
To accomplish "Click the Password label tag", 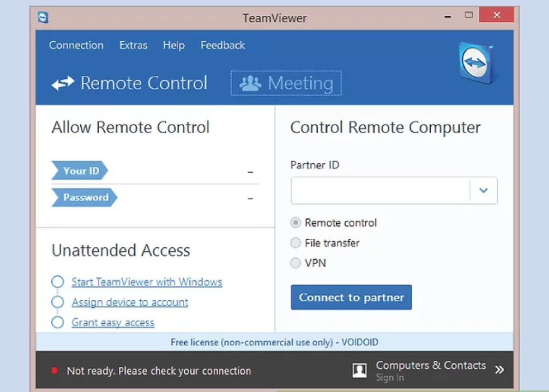I will tap(85, 197).
